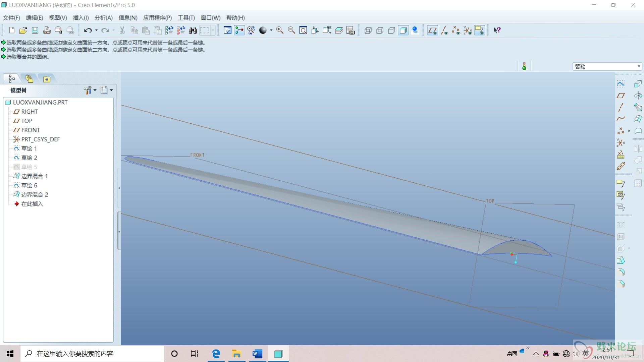Open Word from the taskbar
Viewport: 644px width, 362px height.
[x=257, y=354]
